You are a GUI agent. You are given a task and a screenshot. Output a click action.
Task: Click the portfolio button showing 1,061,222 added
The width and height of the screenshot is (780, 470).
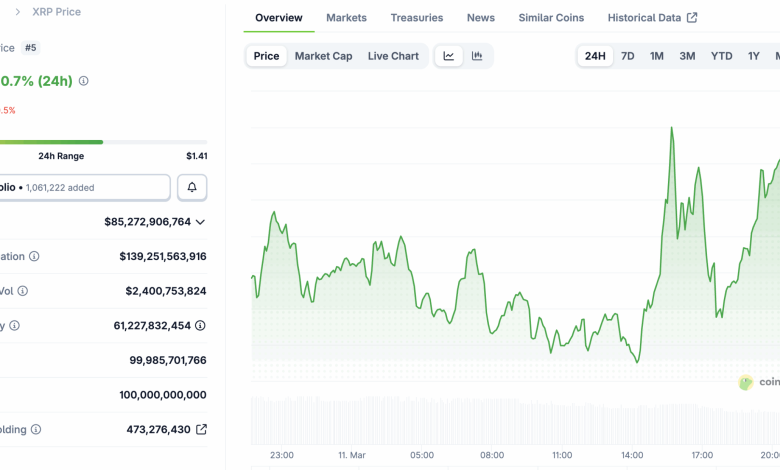coord(84,187)
